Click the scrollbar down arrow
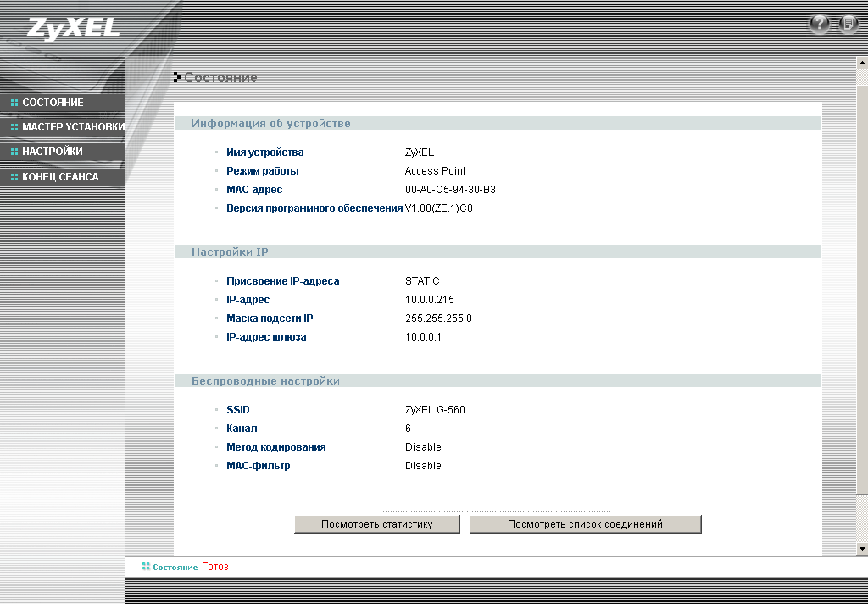The height and width of the screenshot is (604, 868). click(862, 549)
